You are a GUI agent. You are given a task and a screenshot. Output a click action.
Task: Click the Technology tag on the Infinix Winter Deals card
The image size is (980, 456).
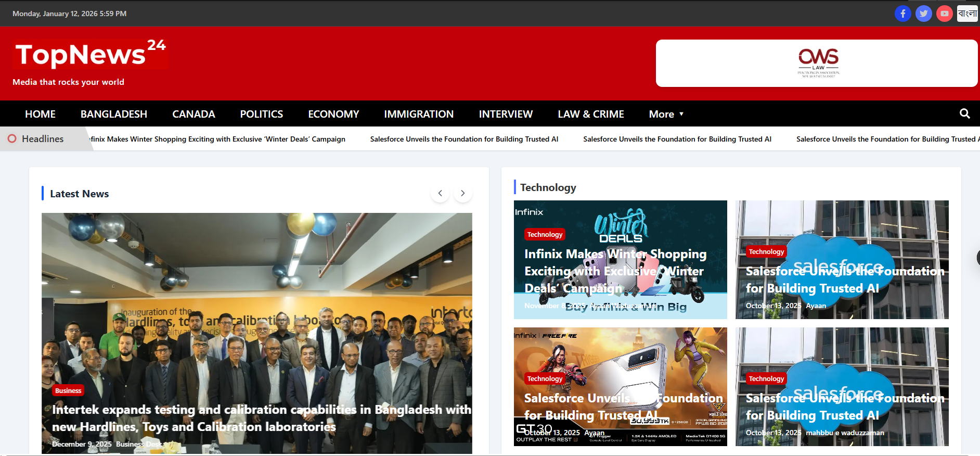(x=545, y=234)
